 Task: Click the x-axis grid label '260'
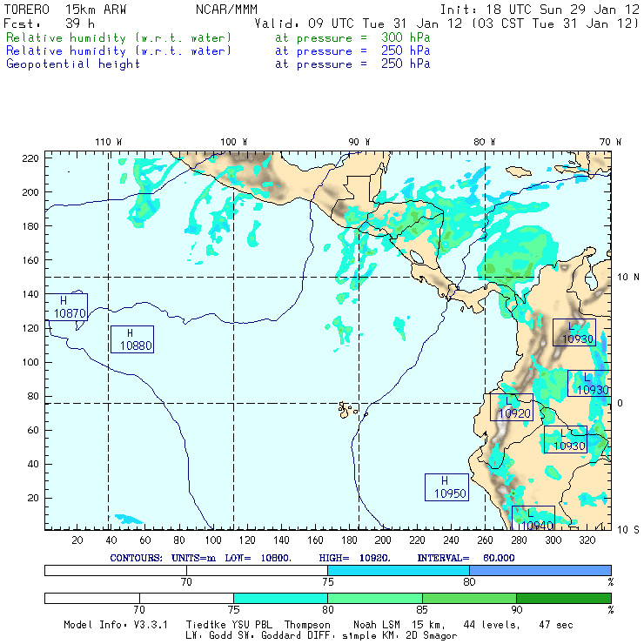(x=485, y=540)
